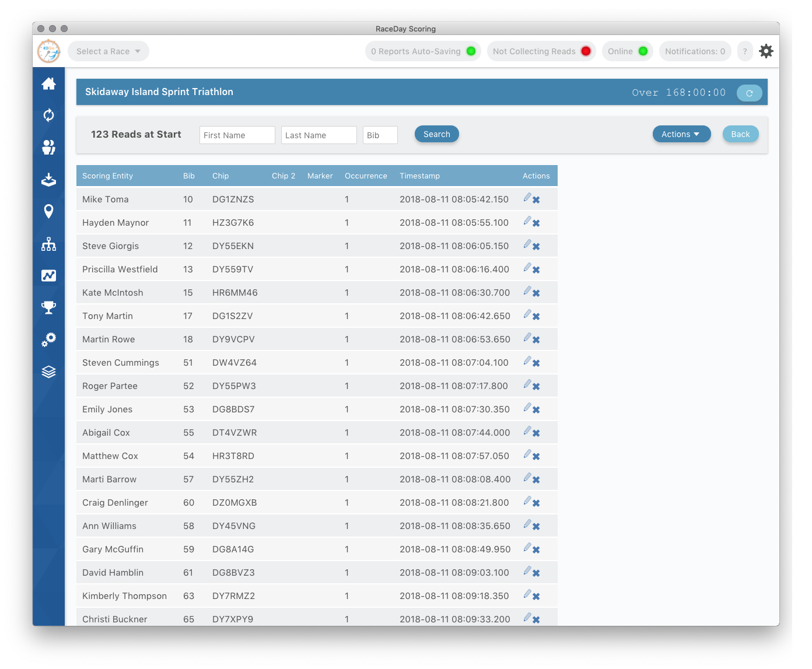Delete Marti Barrow's read
The image size is (812, 669).
(536, 480)
